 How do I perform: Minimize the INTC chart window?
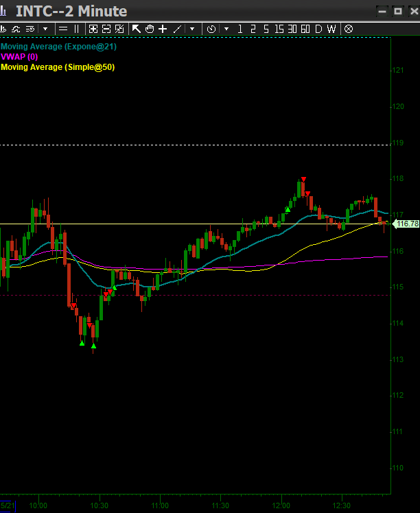382,12
